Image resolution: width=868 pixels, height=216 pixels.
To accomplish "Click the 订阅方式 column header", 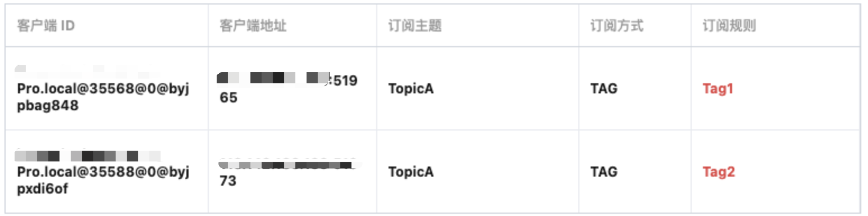I will pyautogui.click(x=617, y=26).
